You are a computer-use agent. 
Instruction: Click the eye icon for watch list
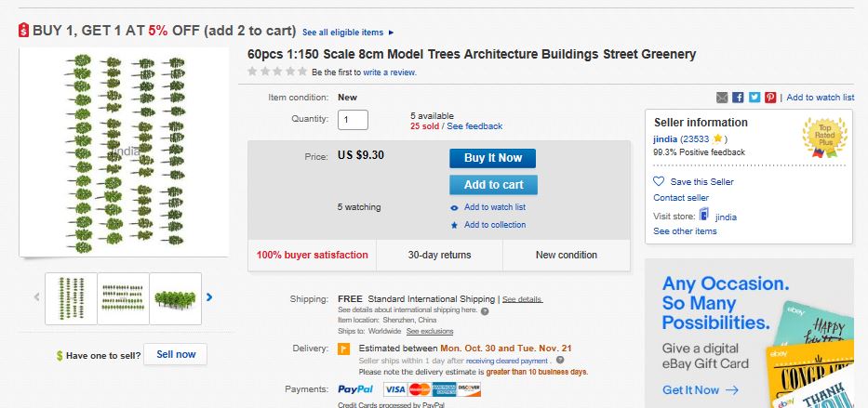[454, 208]
